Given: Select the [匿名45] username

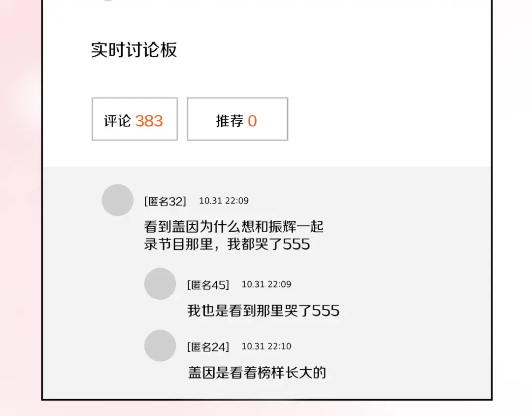Looking at the screenshot, I should [208, 285].
